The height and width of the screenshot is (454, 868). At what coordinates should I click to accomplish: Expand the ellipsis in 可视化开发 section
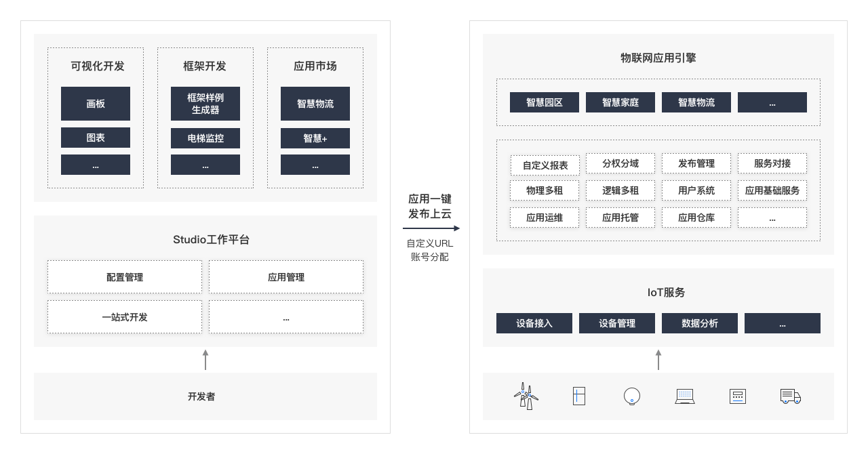click(x=96, y=164)
